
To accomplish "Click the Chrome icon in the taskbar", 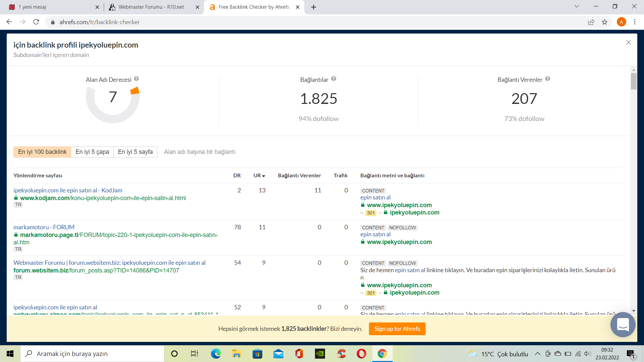I will [382, 354].
